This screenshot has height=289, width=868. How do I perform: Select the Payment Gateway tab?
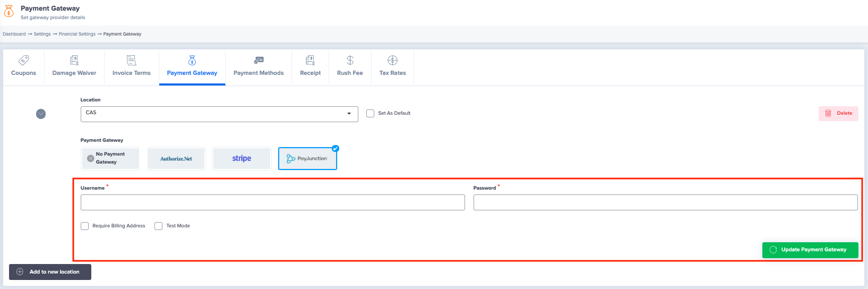(192, 67)
